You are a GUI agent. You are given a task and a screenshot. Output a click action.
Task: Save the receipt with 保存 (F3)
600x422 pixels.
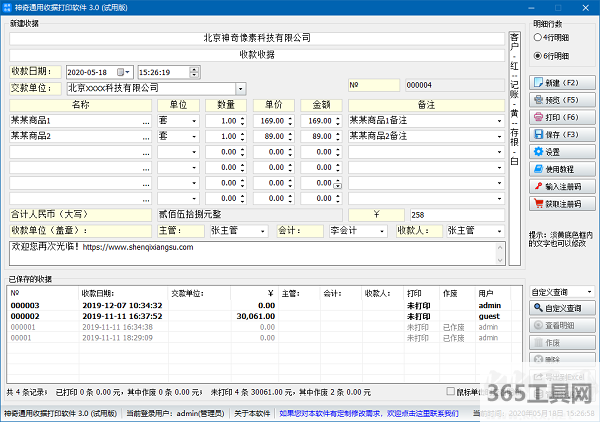(562, 134)
